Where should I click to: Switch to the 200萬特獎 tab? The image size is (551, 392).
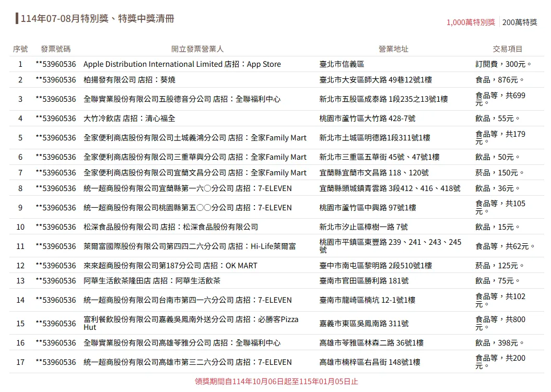click(x=520, y=22)
